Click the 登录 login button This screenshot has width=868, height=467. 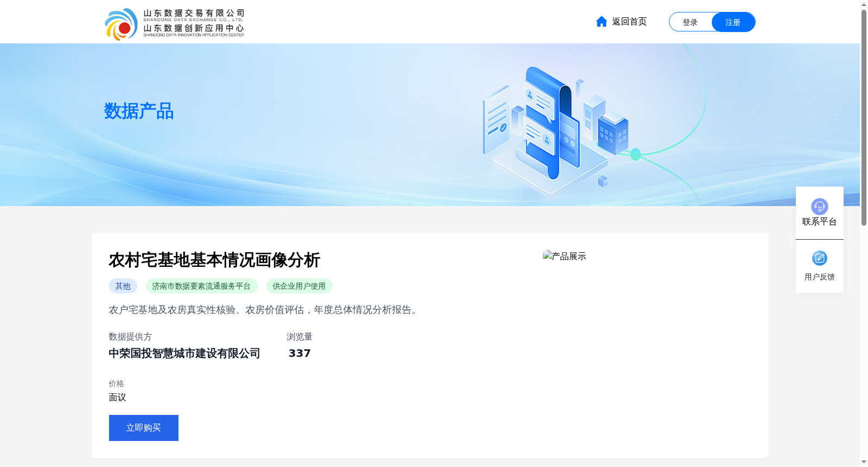tap(690, 22)
